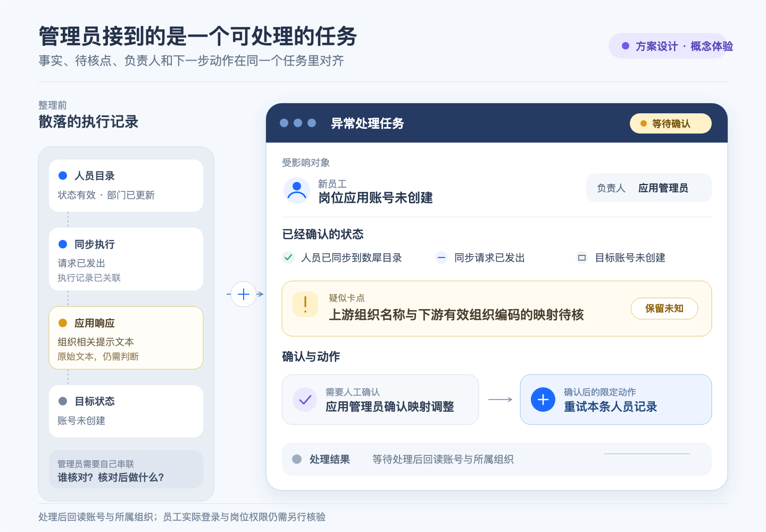The width and height of the screenshot is (766, 532).
Task: Click the 等待处理后回读账号与所属组织 result text
Action: (443, 459)
